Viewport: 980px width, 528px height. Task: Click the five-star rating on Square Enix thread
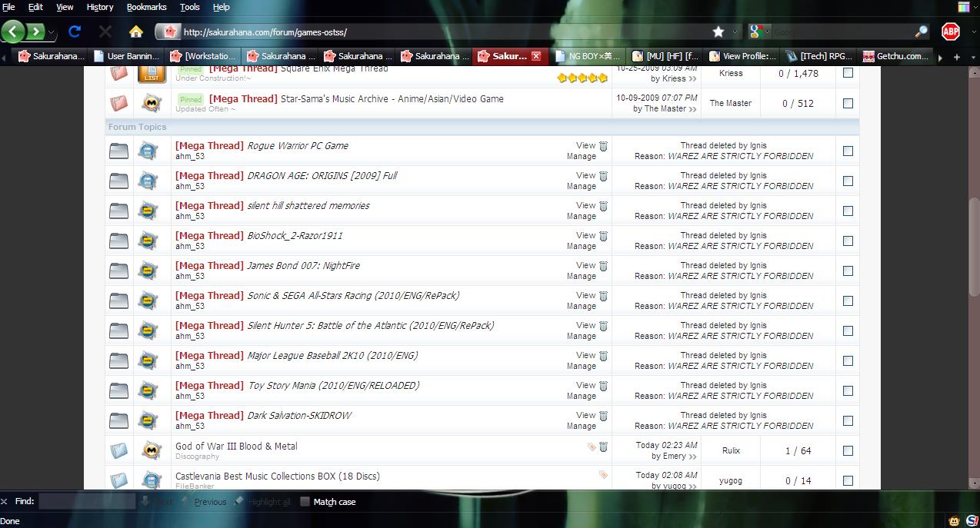coord(582,78)
